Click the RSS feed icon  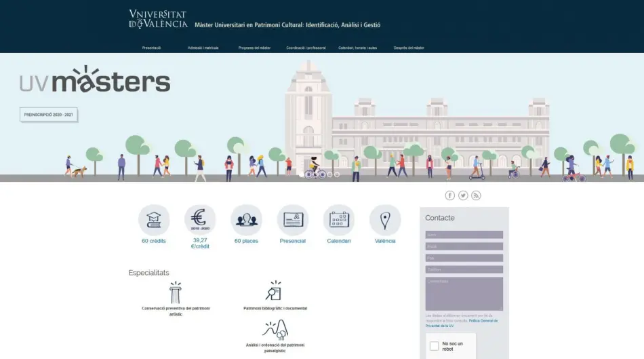476,195
